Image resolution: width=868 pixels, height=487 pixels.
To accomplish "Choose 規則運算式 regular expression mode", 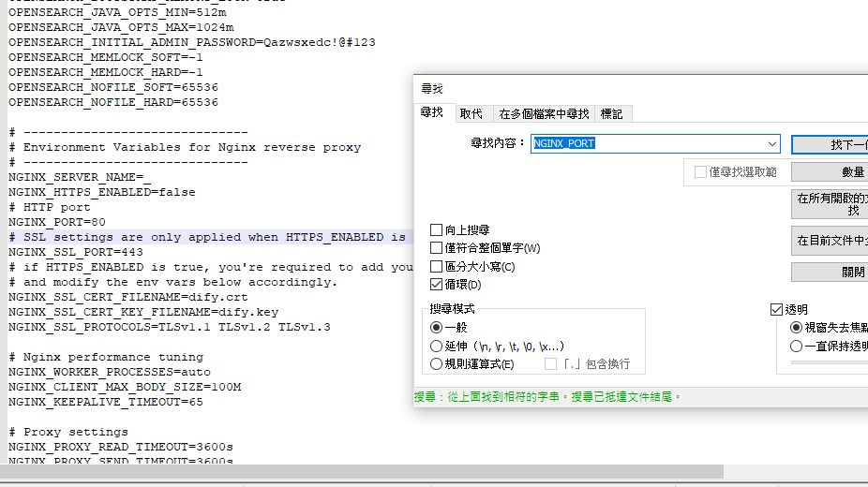I will pyautogui.click(x=437, y=364).
